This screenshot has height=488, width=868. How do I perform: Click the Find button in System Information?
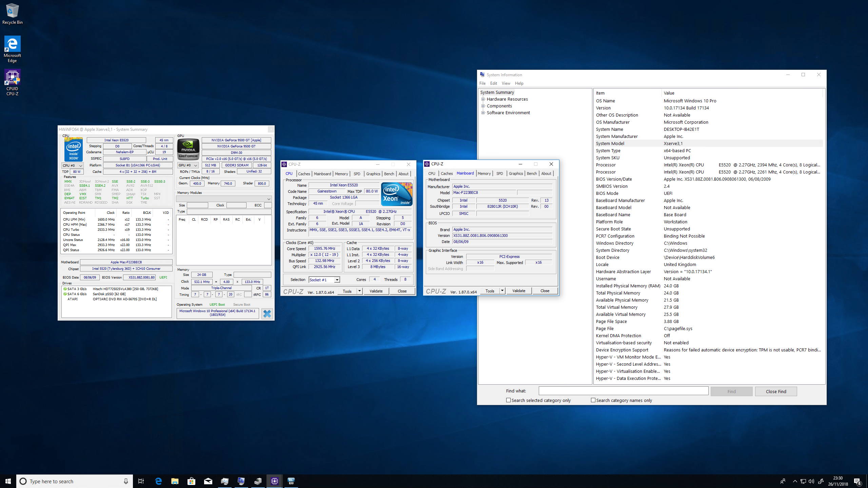731,391
